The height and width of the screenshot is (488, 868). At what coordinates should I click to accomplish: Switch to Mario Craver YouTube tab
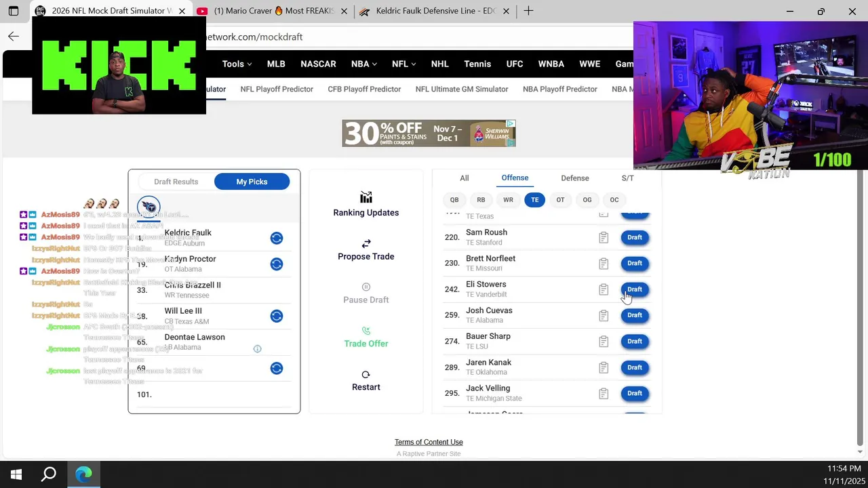click(273, 11)
